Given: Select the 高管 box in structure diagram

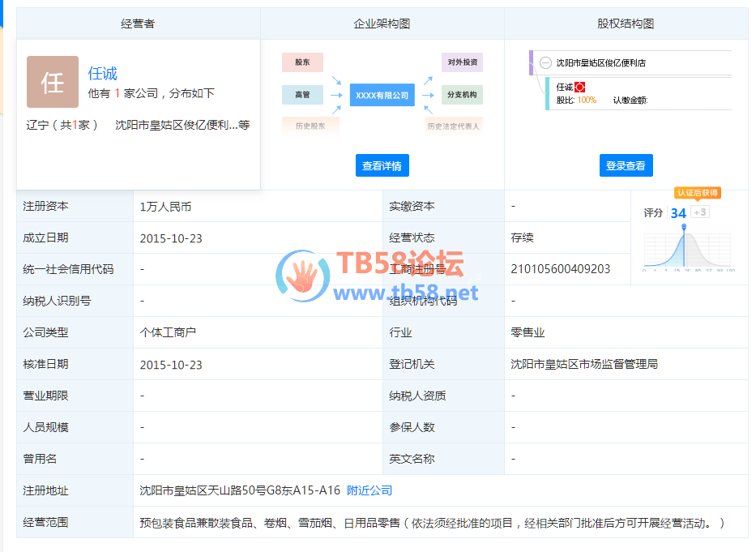Looking at the screenshot, I should click(302, 95).
